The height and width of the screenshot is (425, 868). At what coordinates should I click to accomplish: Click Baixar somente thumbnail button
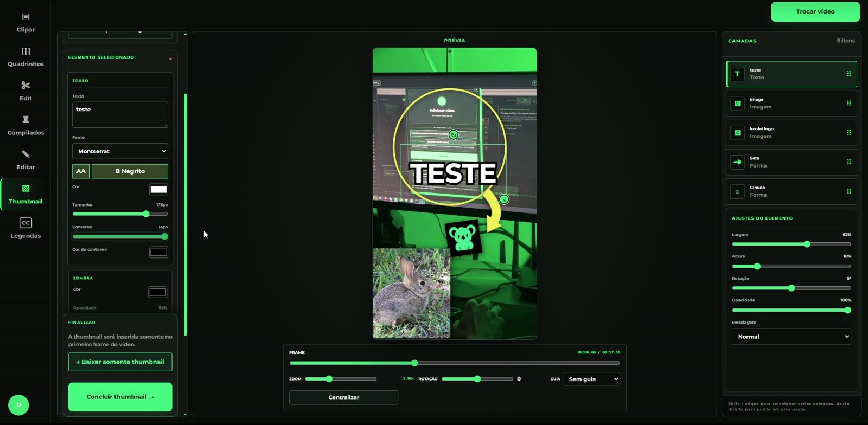click(x=120, y=362)
